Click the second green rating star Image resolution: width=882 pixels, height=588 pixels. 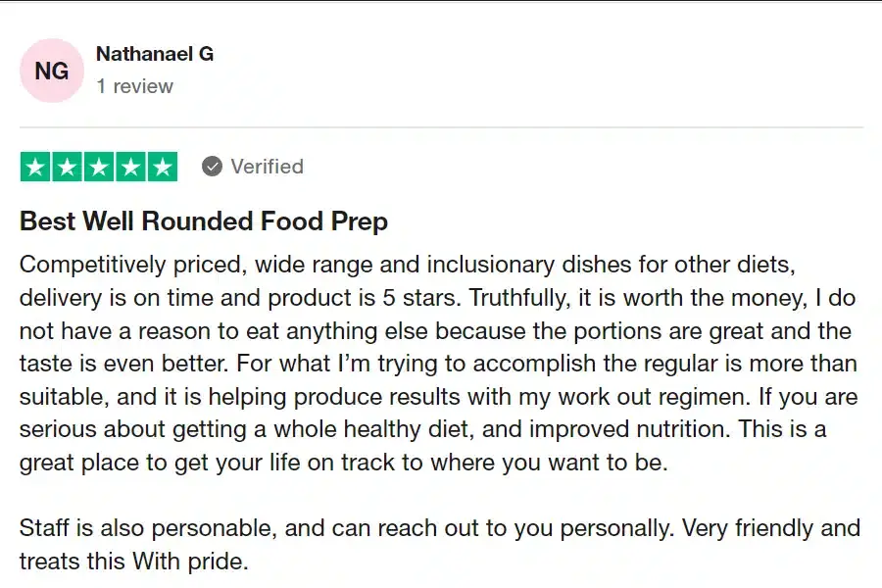67,168
